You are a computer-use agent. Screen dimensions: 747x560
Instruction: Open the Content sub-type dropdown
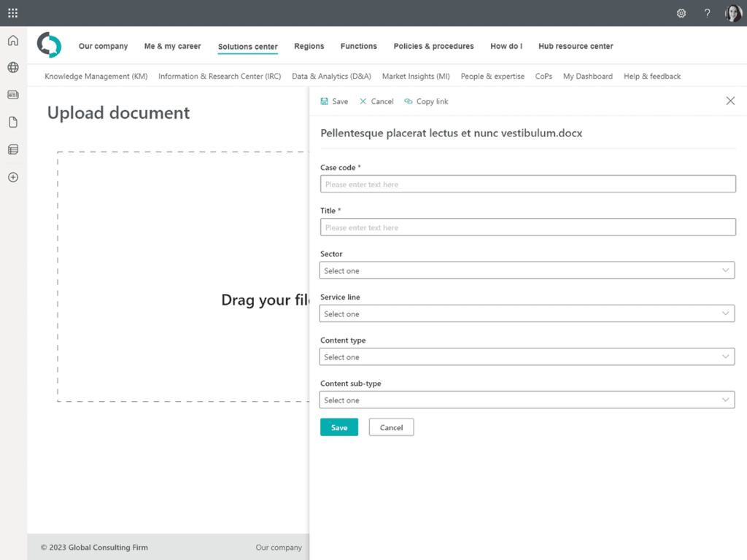pos(527,400)
